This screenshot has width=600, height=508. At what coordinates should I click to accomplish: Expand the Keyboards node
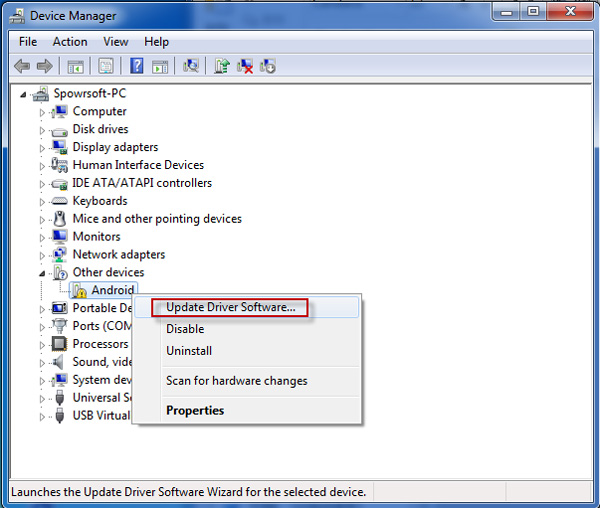[42, 202]
